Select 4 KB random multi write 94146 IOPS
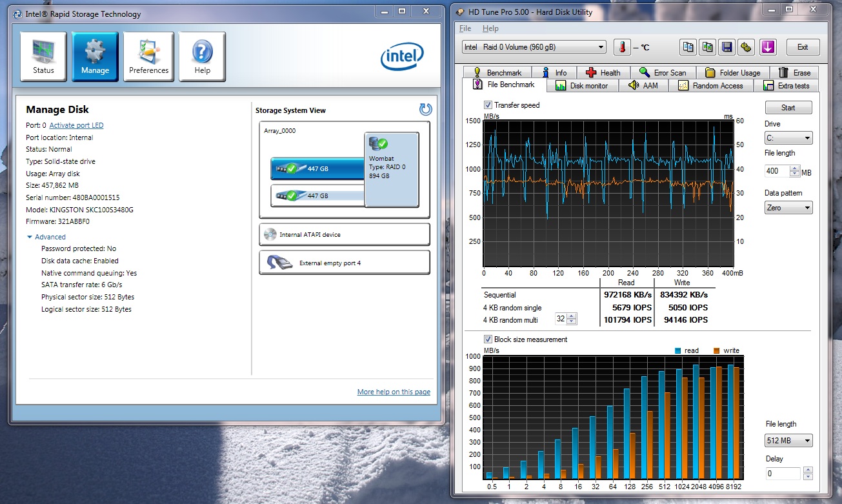 point(685,319)
